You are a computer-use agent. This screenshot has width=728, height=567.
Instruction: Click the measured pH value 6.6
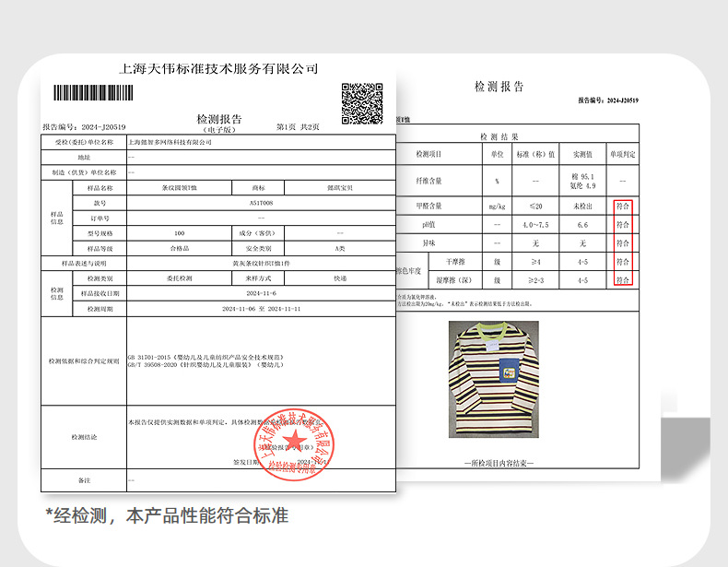click(582, 225)
